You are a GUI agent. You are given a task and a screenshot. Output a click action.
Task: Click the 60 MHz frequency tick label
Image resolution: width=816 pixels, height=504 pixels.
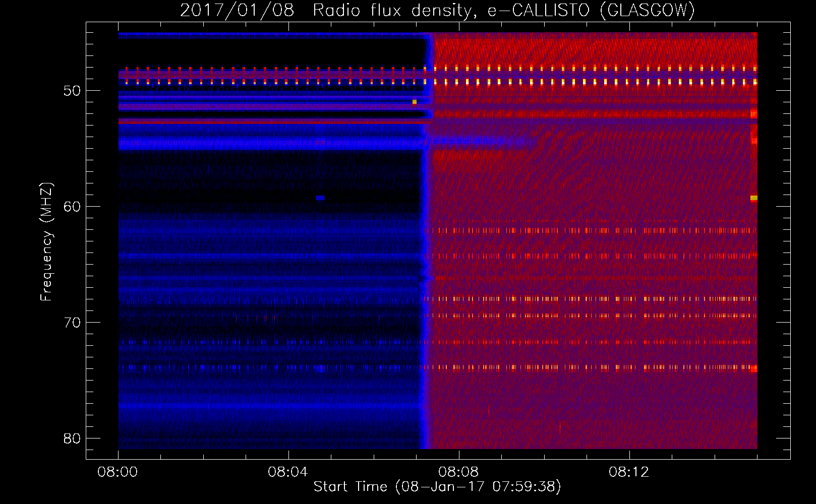click(x=72, y=207)
